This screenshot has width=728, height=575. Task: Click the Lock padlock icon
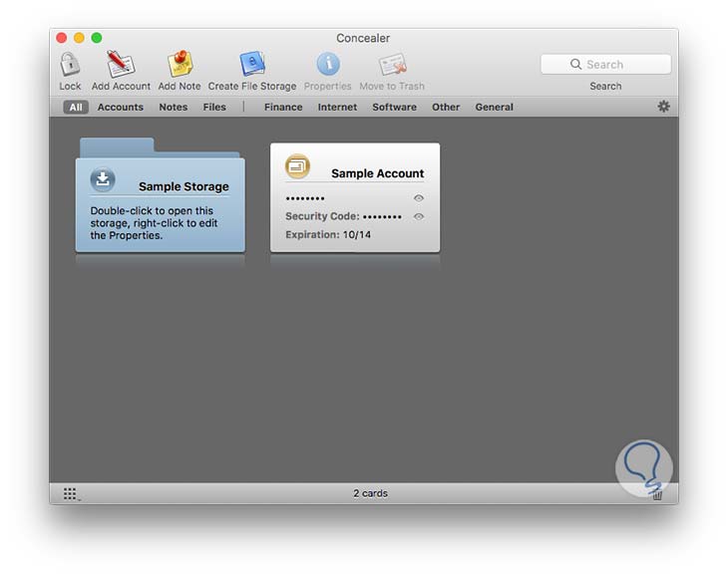pos(70,64)
